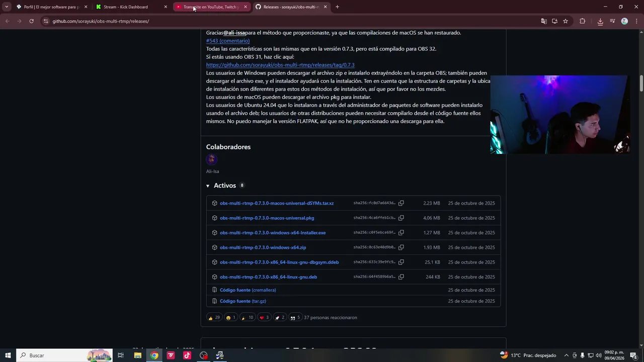This screenshot has height=362, width=644.
Task: Go back in browser history
Action: pyautogui.click(x=7, y=21)
